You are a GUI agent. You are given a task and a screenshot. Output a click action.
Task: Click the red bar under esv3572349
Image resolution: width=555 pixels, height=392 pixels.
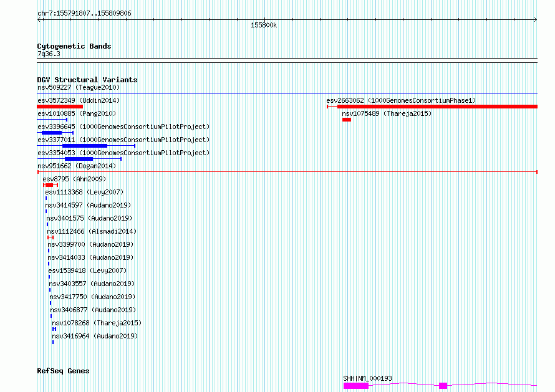coord(60,107)
